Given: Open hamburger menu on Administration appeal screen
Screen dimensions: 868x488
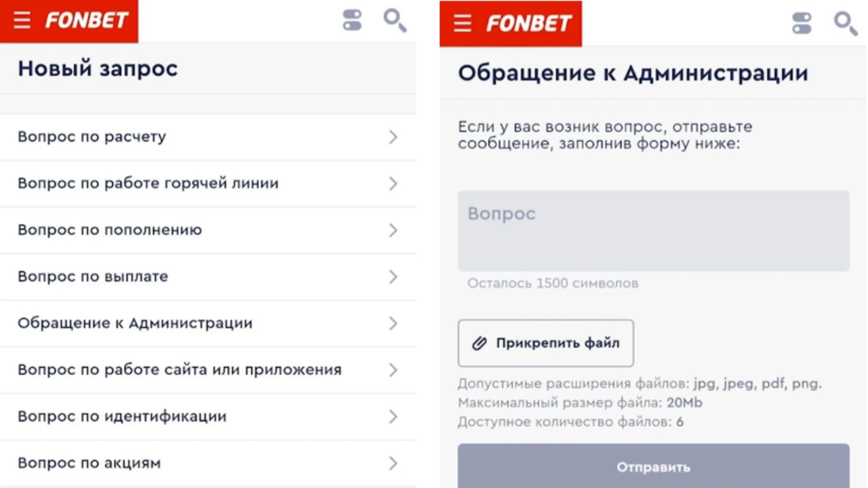Looking at the screenshot, I should 463,24.
